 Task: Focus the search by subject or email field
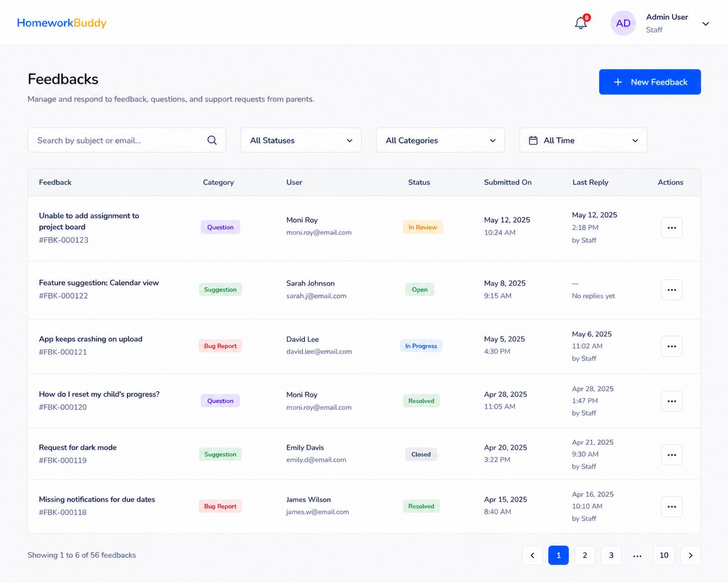[x=127, y=140]
